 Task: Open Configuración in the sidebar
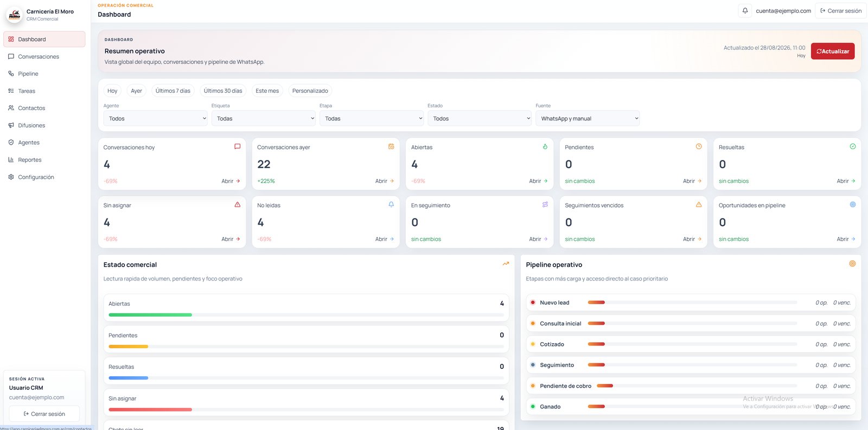[44, 177]
